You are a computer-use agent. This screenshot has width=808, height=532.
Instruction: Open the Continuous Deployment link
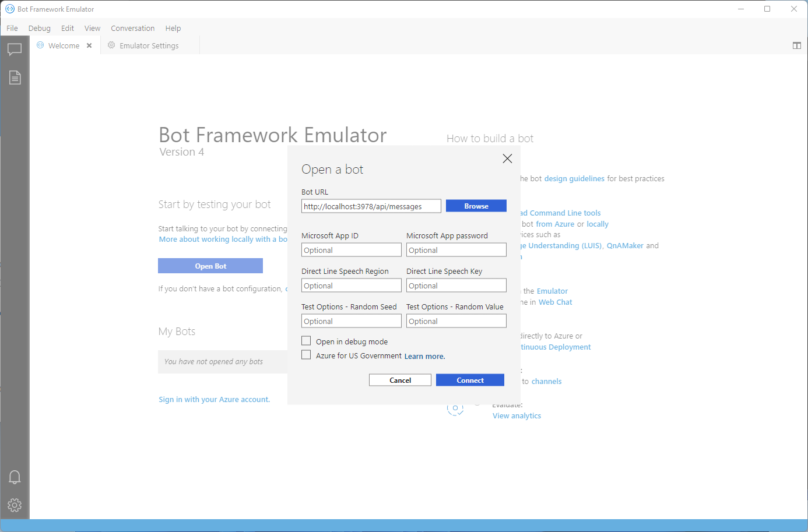[x=556, y=347]
